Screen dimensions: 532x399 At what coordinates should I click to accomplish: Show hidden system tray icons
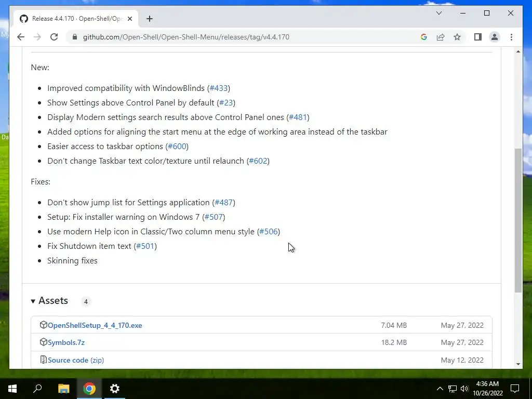[x=440, y=389]
